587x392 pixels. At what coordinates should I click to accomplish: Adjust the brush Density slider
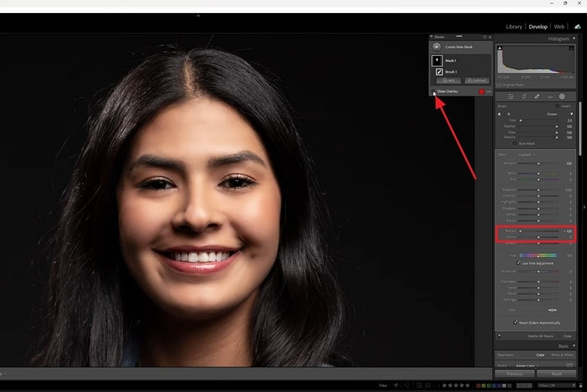tap(557, 137)
